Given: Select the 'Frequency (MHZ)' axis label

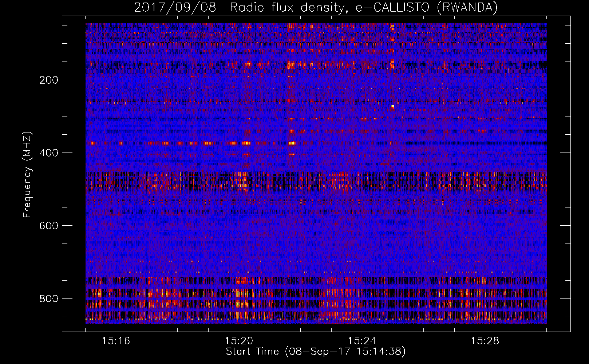Looking at the screenshot, I should tap(27, 175).
